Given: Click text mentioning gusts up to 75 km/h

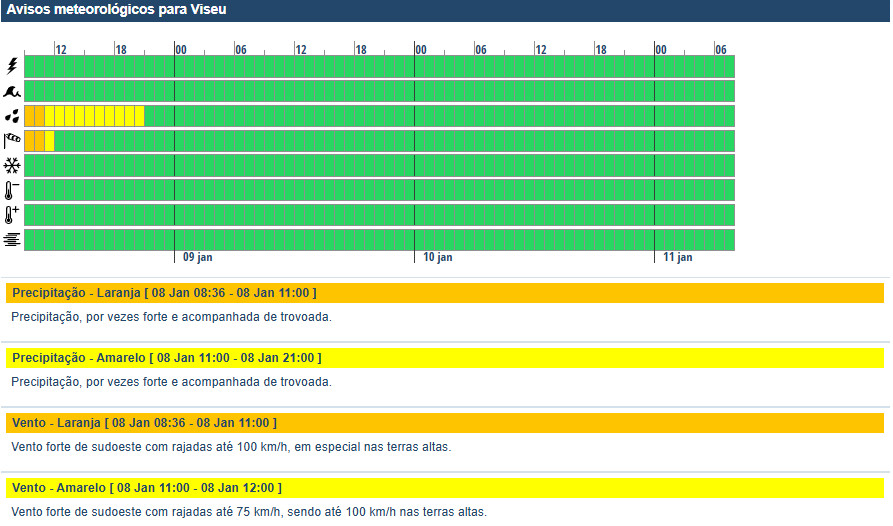Looking at the screenshot, I should pos(249,512).
